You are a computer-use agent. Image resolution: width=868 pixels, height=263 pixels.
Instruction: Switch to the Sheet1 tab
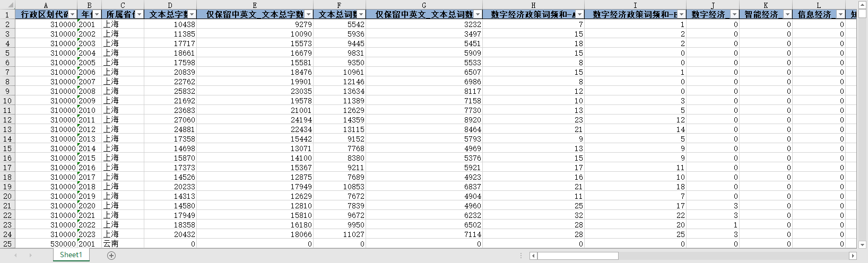pos(71,255)
